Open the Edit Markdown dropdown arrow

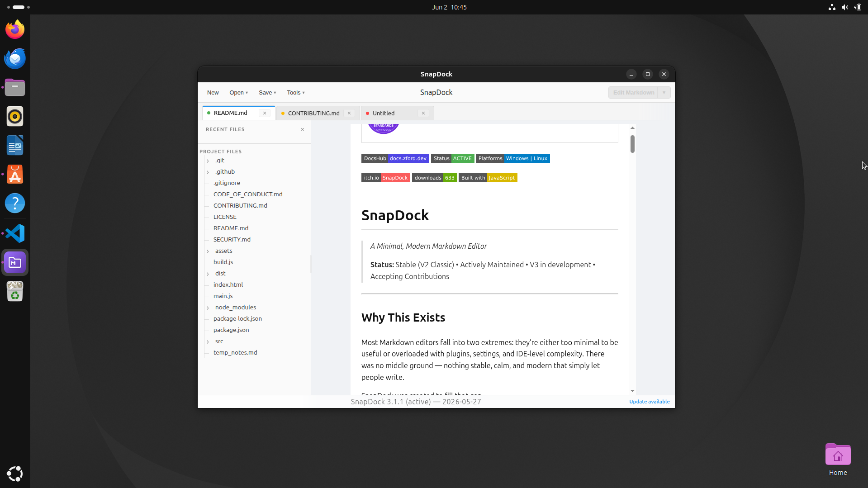pyautogui.click(x=664, y=93)
